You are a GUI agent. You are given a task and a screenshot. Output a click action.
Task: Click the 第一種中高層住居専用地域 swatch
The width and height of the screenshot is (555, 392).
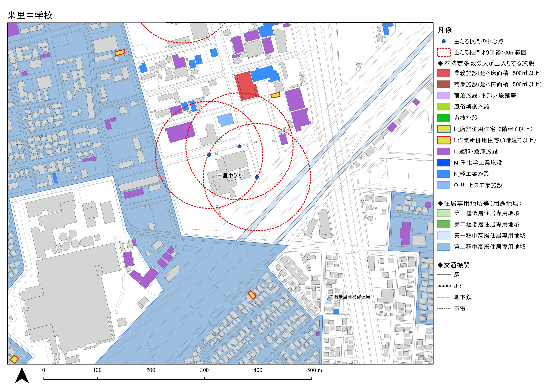coord(444,235)
